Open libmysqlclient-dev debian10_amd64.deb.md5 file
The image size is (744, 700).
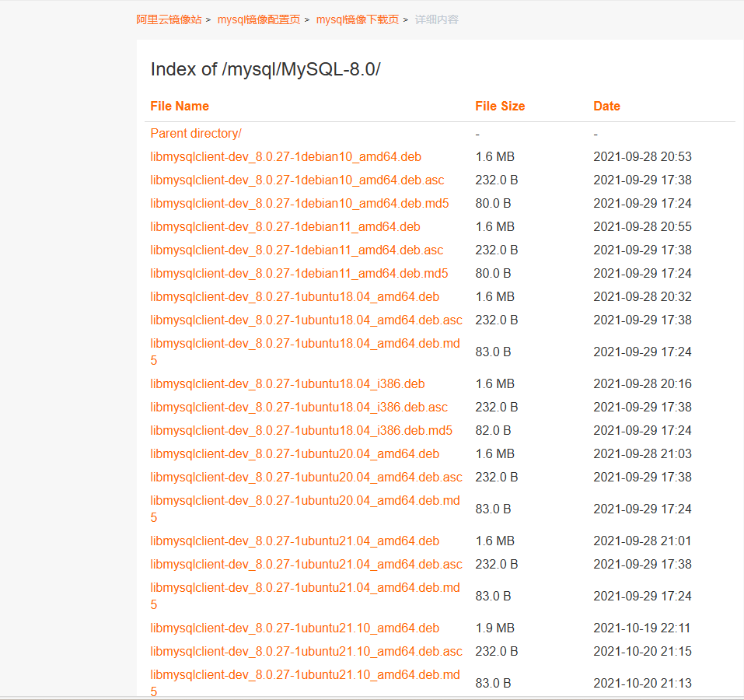[x=299, y=203]
